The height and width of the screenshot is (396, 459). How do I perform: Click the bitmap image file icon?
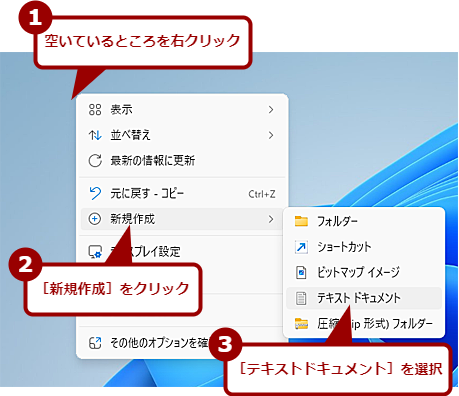(x=301, y=272)
